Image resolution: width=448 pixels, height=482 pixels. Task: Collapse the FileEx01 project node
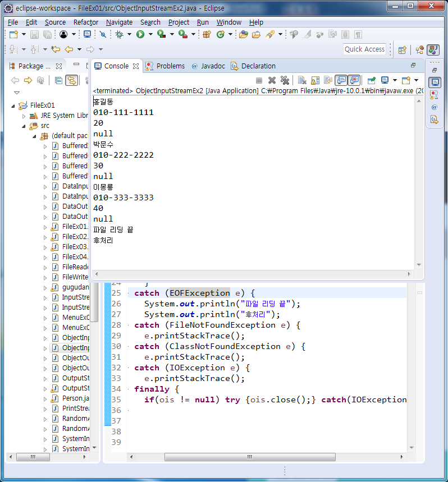[x=13, y=105]
